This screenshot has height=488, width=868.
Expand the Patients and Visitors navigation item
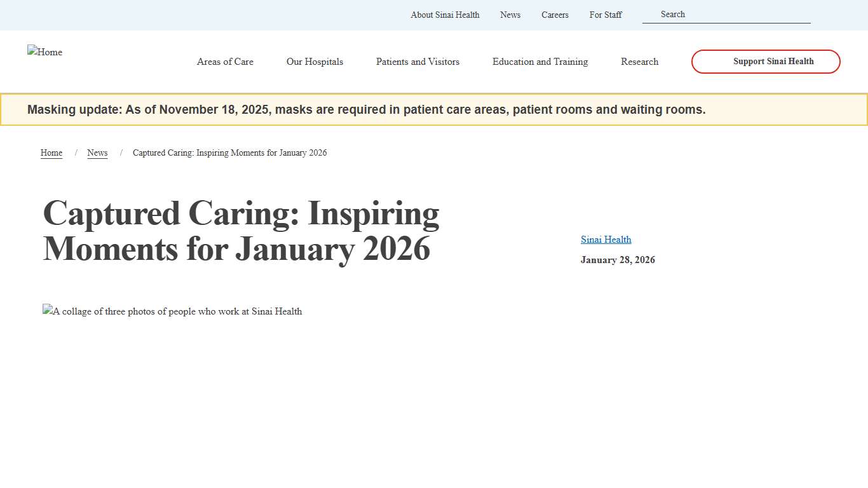[x=417, y=62]
